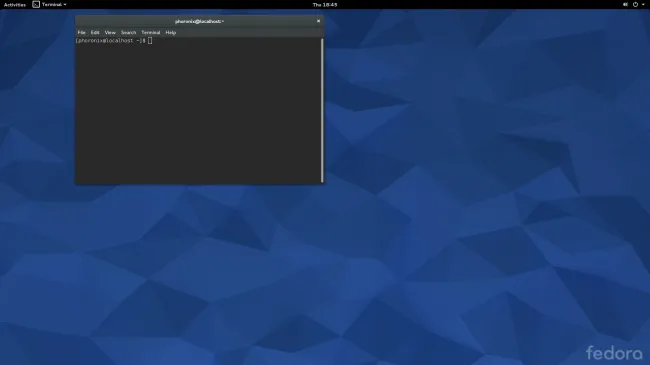Click the terminal vertical scrollbar
This screenshot has height=365, width=650.
pyautogui.click(x=322, y=110)
